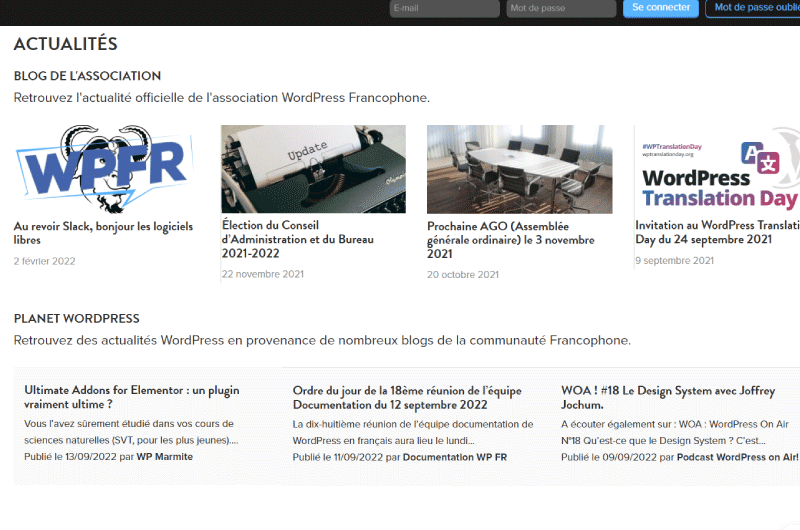Click excerpt Vous l'avez sûrement étudié
800x530 pixels.
click(x=131, y=432)
